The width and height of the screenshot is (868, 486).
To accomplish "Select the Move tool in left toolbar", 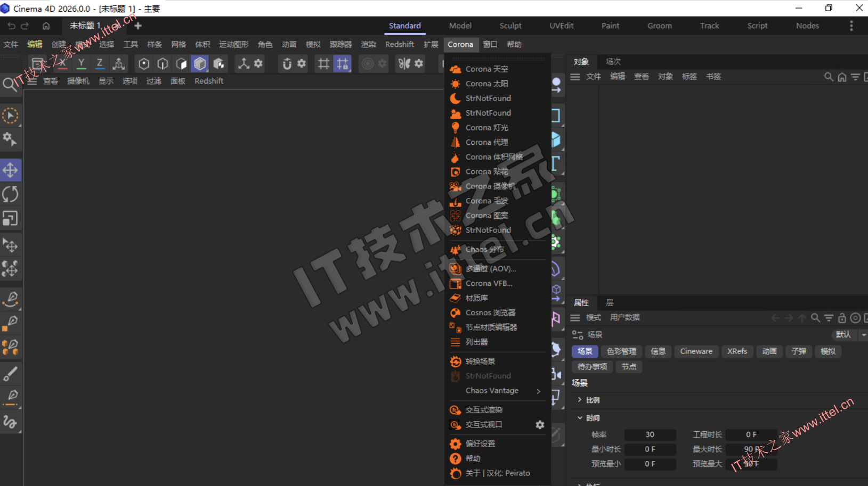I will pyautogui.click(x=11, y=170).
